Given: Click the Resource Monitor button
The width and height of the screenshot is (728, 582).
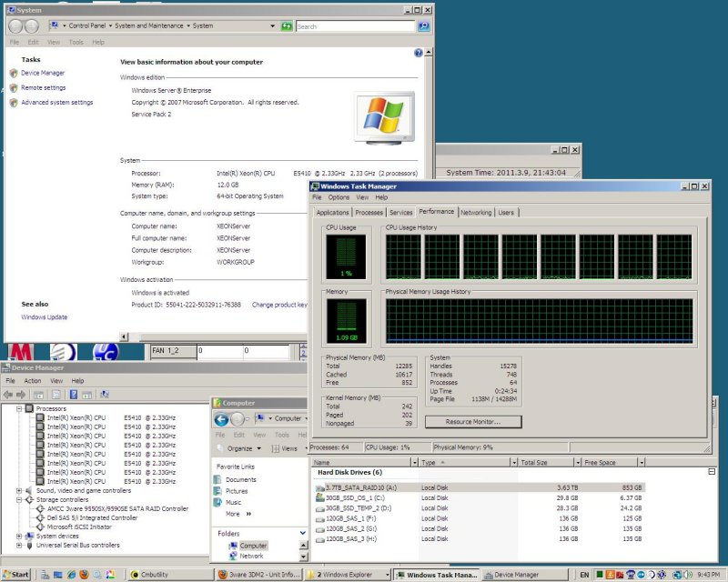Looking at the screenshot, I should click(473, 422).
